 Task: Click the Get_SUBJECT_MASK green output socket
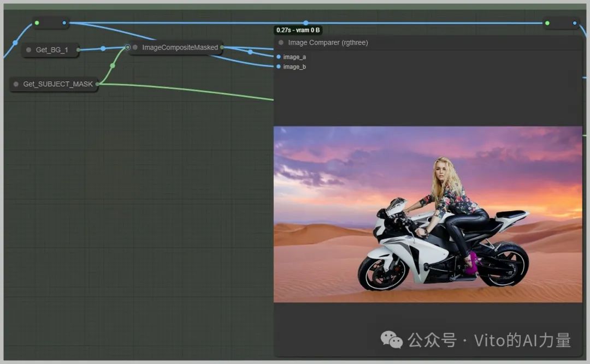97,84
